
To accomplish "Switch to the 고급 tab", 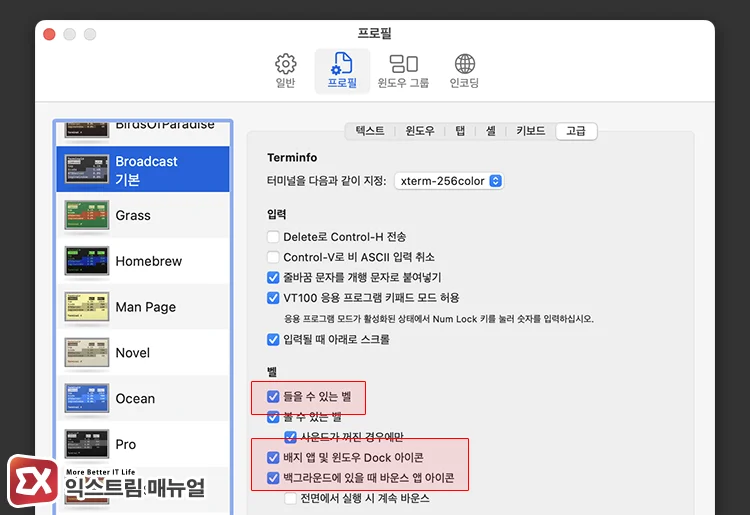I will [x=576, y=131].
